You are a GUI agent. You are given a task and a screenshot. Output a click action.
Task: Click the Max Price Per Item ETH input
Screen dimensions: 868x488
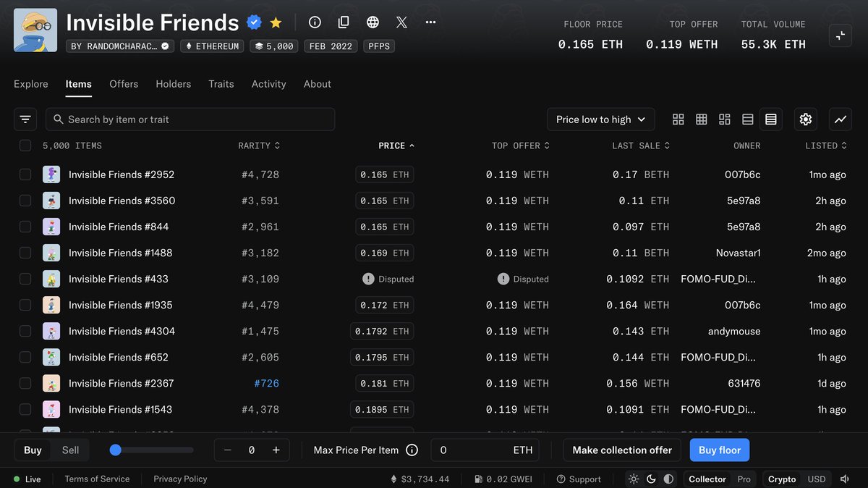point(486,450)
